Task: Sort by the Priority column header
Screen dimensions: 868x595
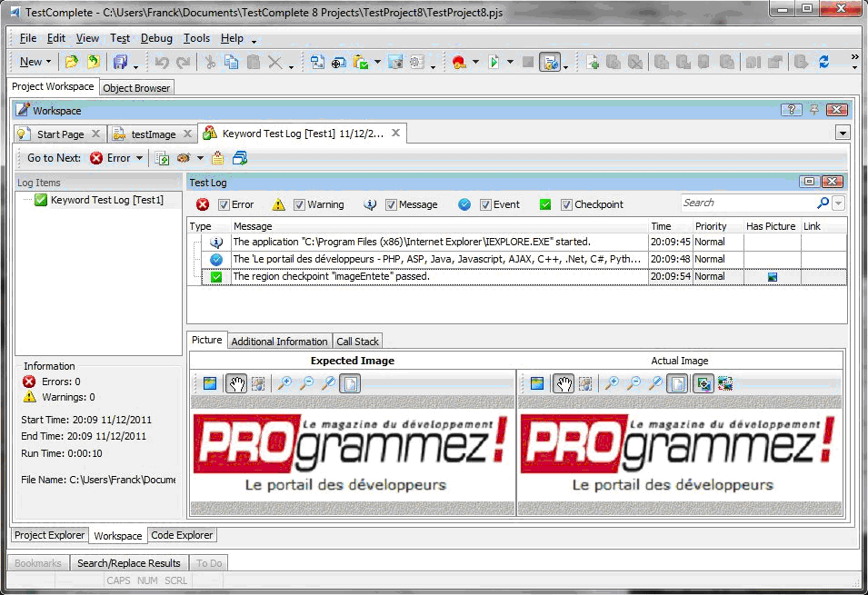Action: click(x=718, y=226)
